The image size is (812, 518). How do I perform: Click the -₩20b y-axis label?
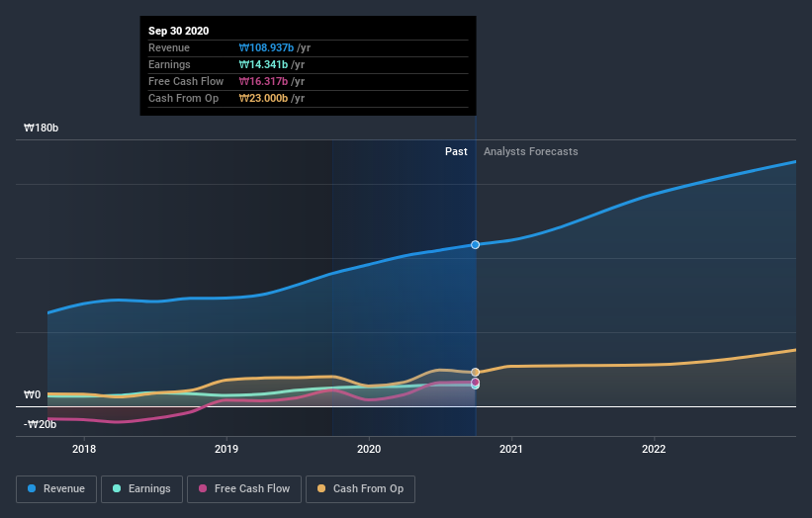[40, 424]
